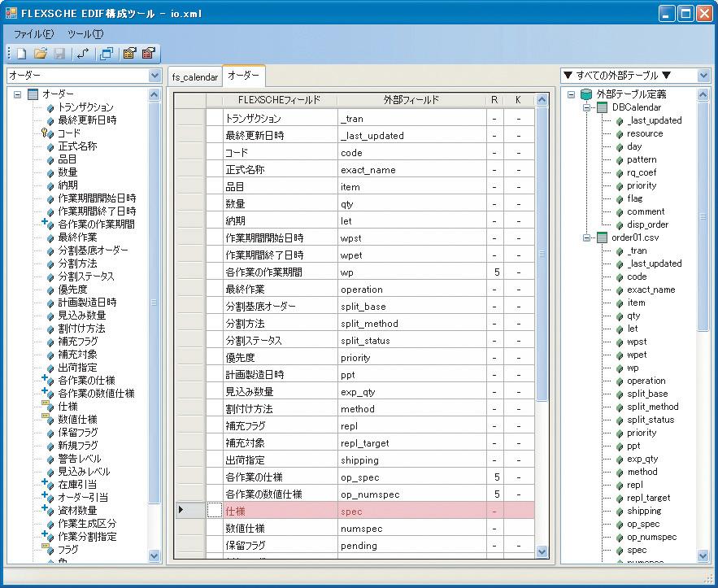Viewport: 718px width, 588px height.
Task: Click the yellow-tag icon beside 仕様 in left tree
Action: click(x=48, y=406)
